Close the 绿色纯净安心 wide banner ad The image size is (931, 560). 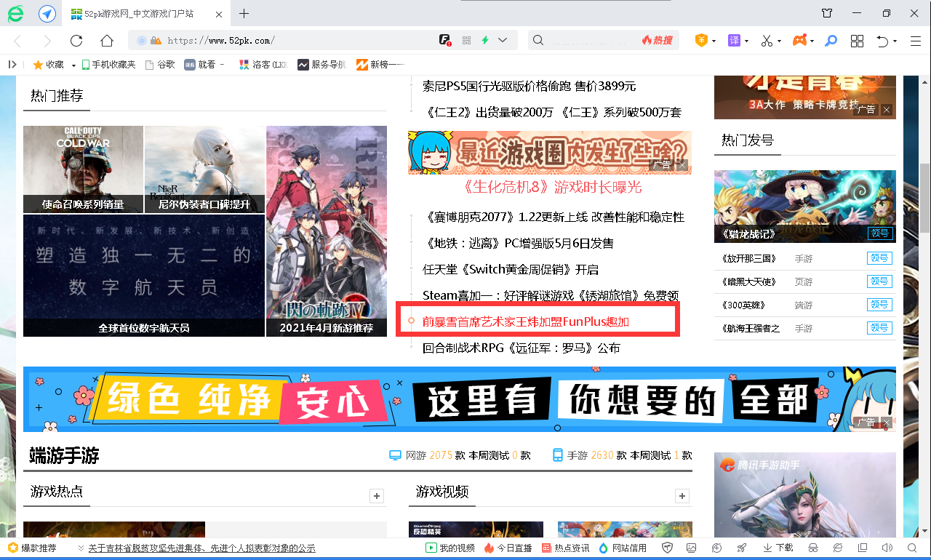click(x=886, y=423)
